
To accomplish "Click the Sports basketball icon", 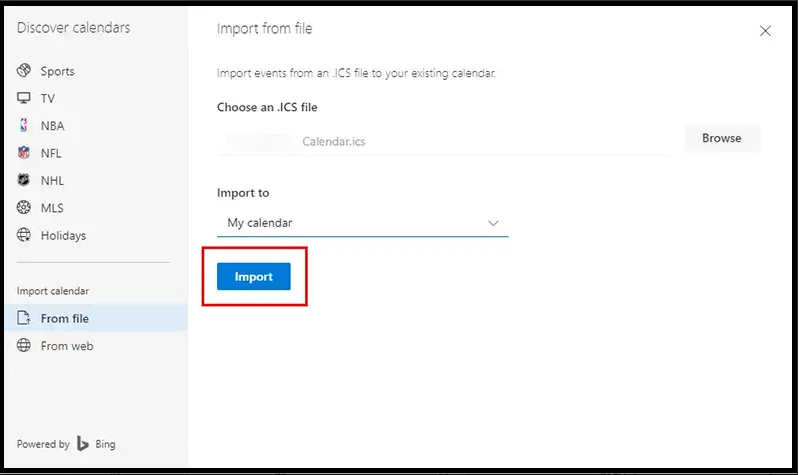I will coord(24,71).
